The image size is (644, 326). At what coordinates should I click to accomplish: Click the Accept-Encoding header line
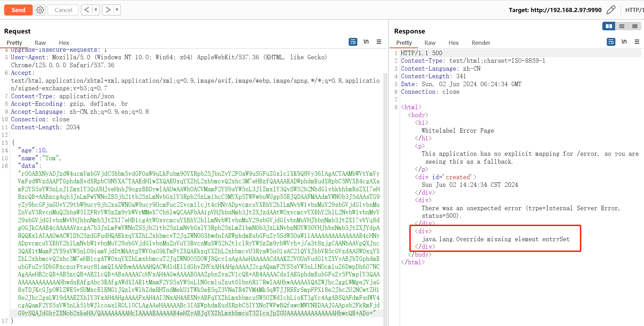coord(70,104)
